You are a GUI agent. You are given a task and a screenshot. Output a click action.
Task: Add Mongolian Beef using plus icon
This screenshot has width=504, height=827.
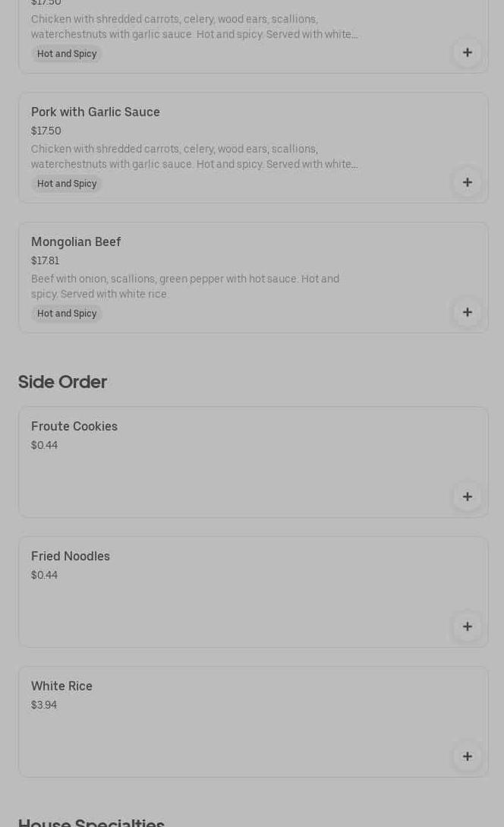pyautogui.click(x=467, y=312)
